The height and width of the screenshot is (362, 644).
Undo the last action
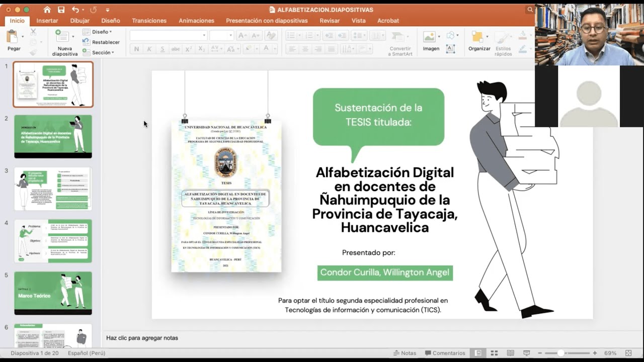click(75, 10)
